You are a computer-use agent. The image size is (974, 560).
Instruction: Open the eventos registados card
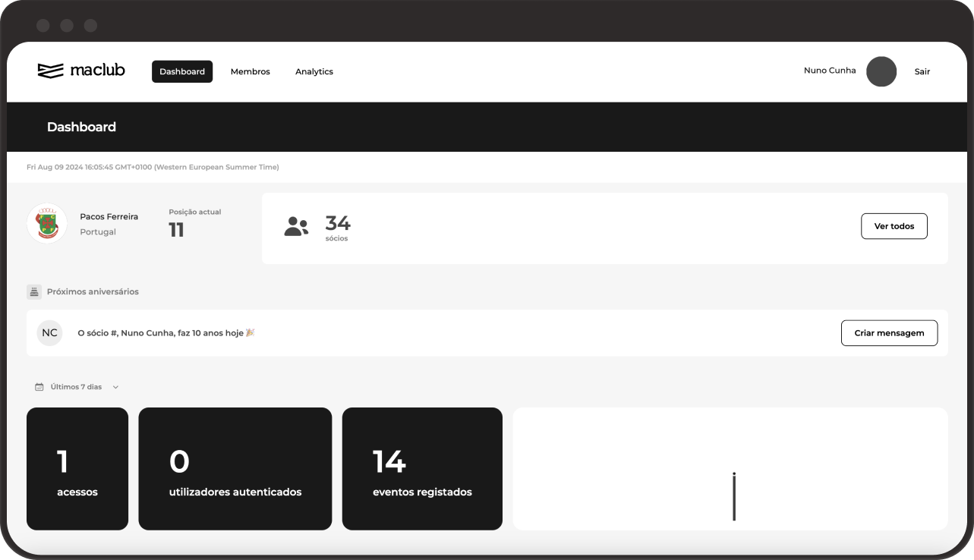pos(422,469)
